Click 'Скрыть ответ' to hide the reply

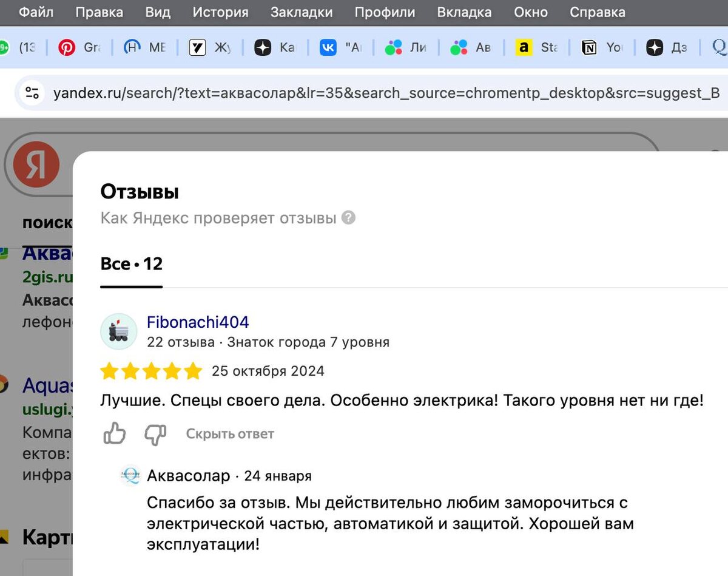(x=230, y=434)
